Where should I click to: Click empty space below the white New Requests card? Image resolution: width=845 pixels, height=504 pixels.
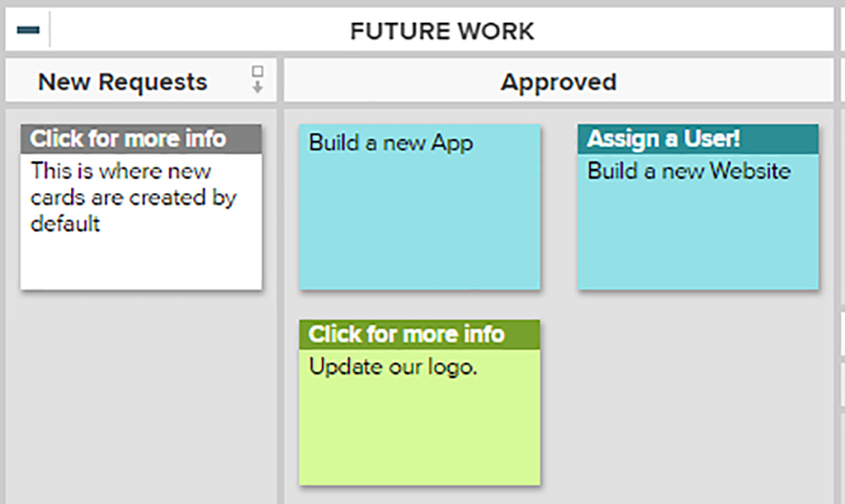pos(140,388)
